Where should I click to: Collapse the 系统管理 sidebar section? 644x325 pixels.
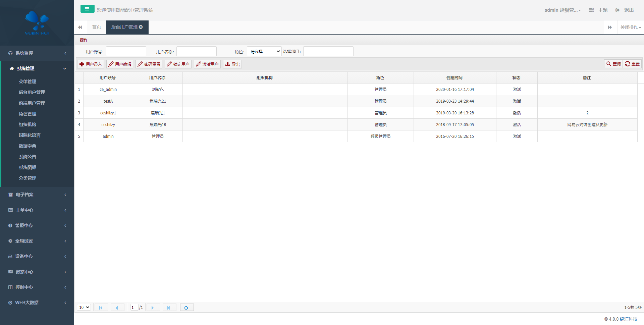coord(37,68)
